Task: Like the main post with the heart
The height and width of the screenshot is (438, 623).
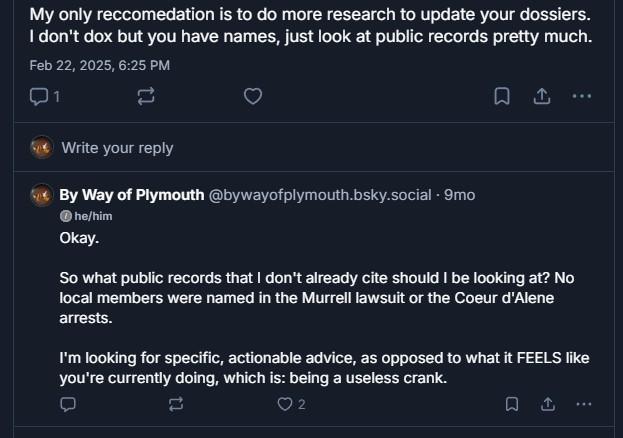Action: [x=254, y=97]
